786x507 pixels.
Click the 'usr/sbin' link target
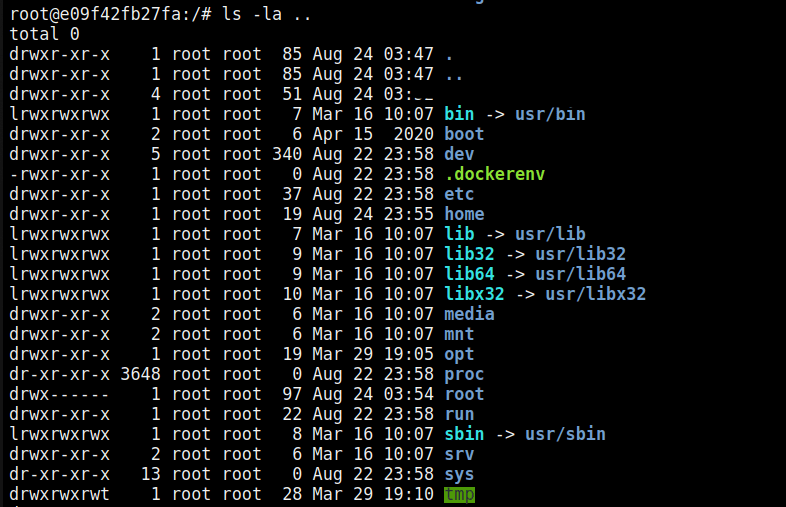pos(565,434)
